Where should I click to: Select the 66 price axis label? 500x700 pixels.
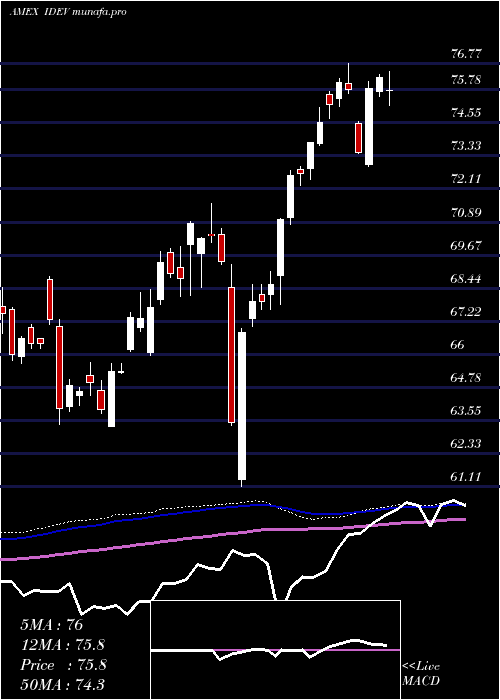point(458,345)
